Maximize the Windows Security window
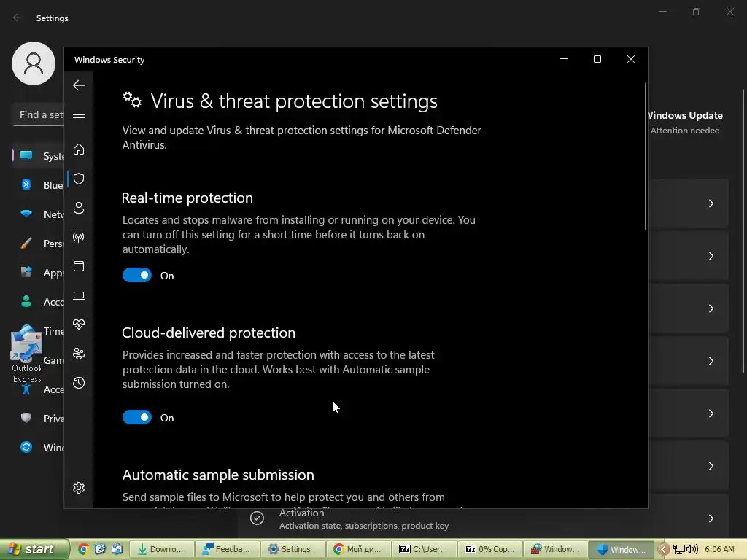 click(597, 59)
